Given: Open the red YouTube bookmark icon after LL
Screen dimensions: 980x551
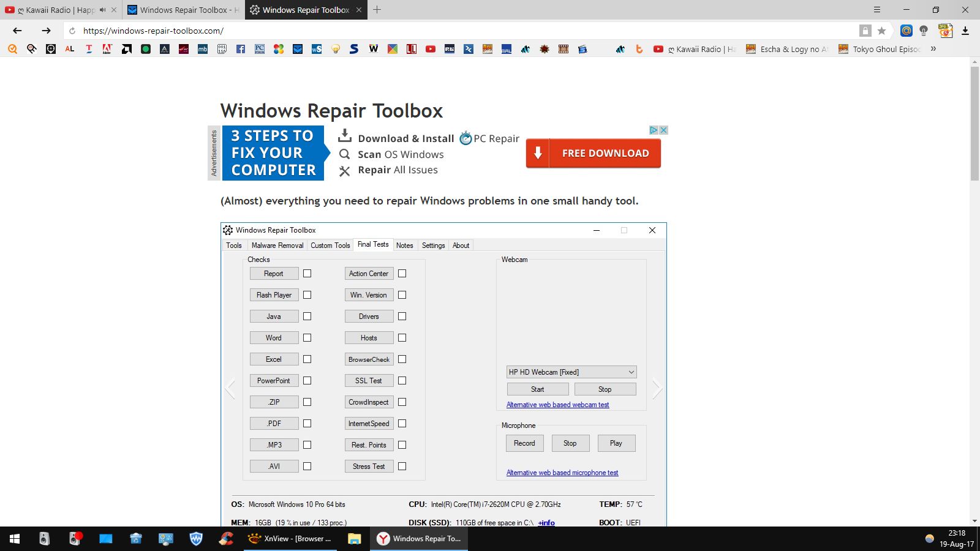Looking at the screenshot, I should (x=431, y=49).
